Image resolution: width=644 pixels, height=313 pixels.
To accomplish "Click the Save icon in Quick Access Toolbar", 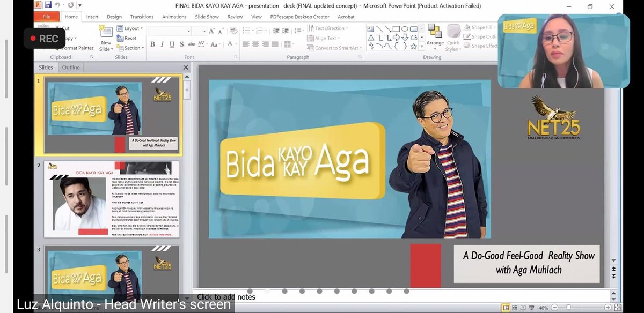I will (48, 5).
